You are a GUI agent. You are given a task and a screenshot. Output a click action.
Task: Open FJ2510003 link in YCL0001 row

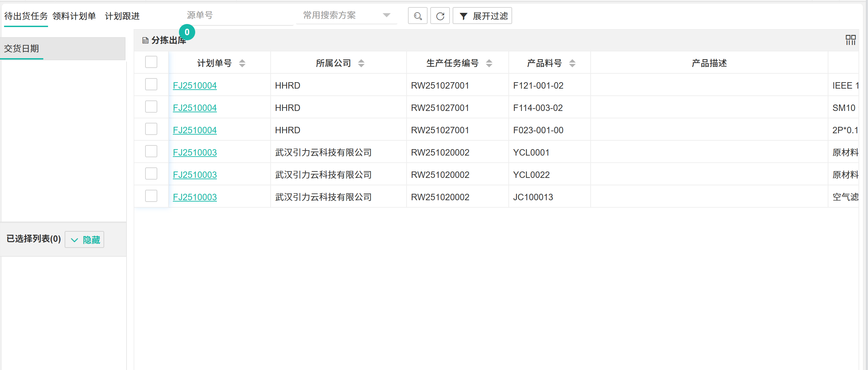(x=195, y=153)
